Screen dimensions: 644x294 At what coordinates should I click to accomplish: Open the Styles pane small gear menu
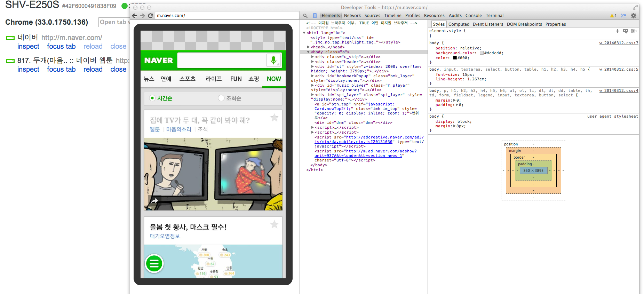click(x=634, y=31)
